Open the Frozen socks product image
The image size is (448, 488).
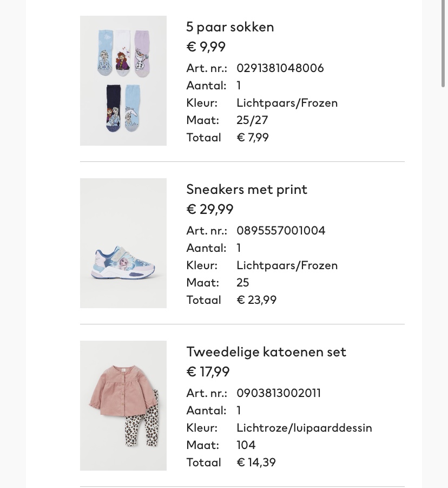123,81
